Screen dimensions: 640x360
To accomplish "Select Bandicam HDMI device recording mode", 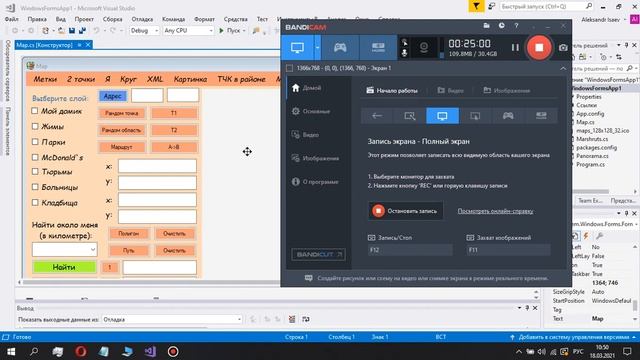I will point(378,47).
